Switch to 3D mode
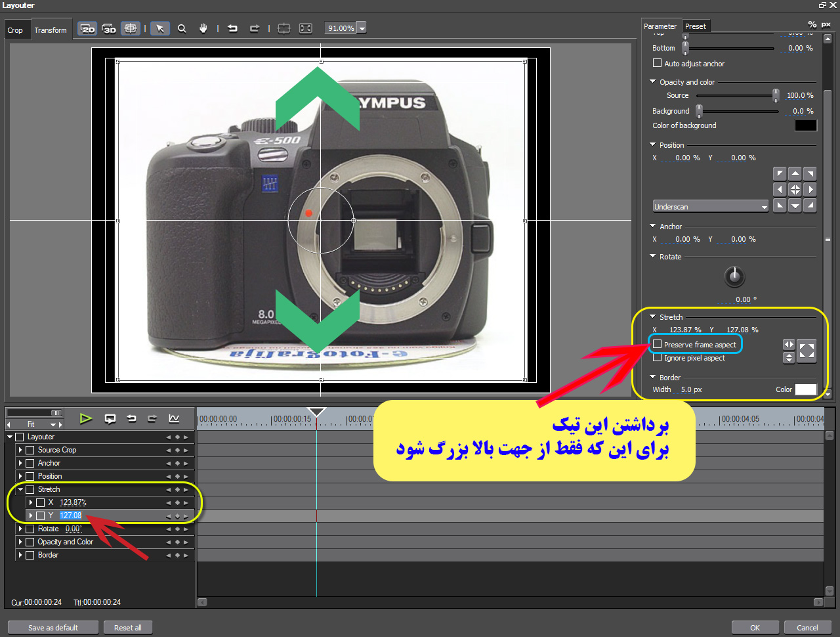The width and height of the screenshot is (840, 637). pos(110,28)
